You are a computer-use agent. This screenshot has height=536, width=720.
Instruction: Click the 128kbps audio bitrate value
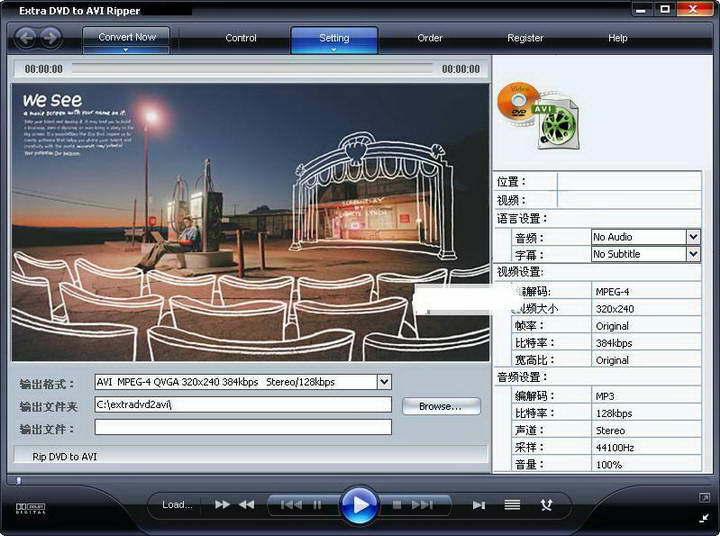tap(613, 413)
